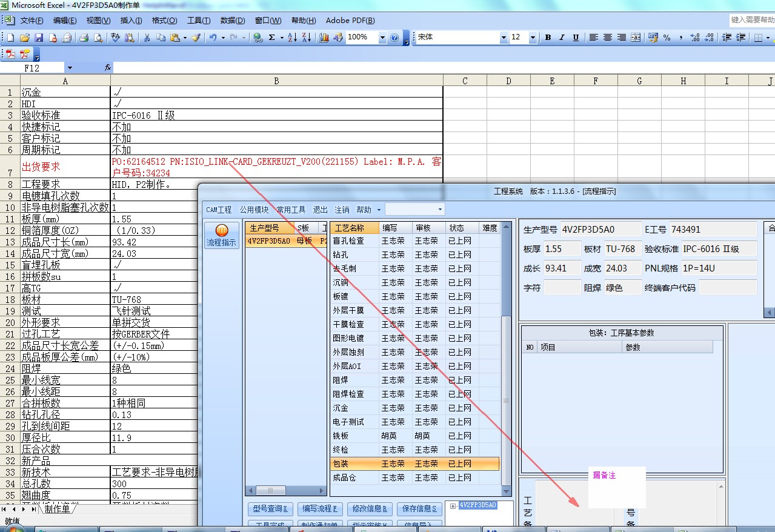Image resolution: width=775 pixels, height=532 pixels.
Task: Run spelling check icon
Action: click(116, 38)
